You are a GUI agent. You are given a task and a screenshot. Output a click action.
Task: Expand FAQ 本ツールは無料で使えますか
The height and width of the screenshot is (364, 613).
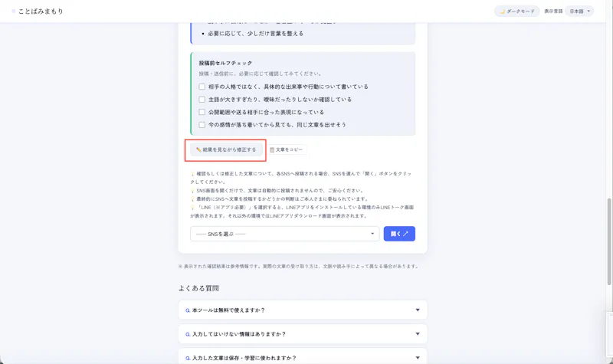303,310
